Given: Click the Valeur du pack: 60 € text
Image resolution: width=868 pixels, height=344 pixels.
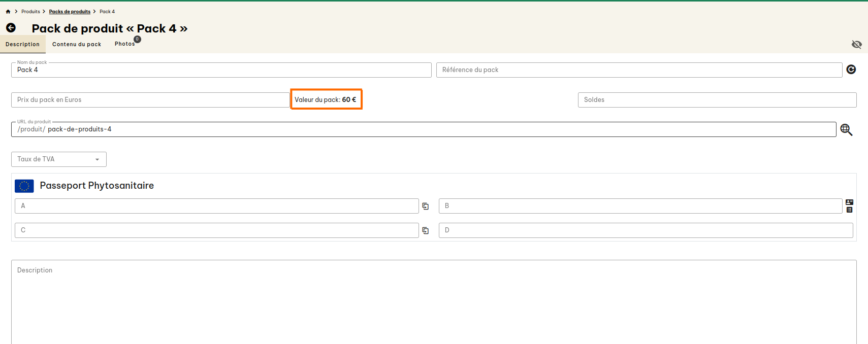Looking at the screenshot, I should point(326,100).
